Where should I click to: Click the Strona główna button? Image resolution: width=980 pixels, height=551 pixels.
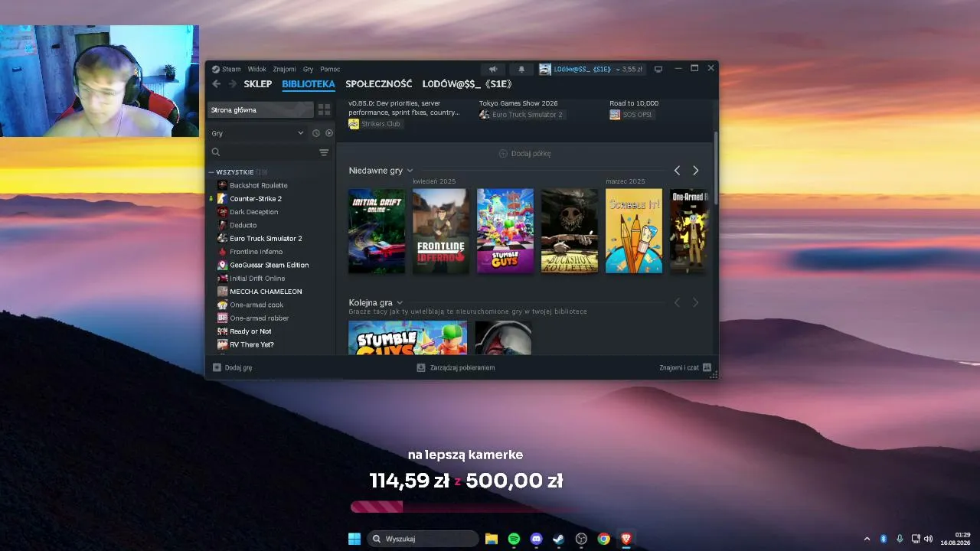coord(261,109)
